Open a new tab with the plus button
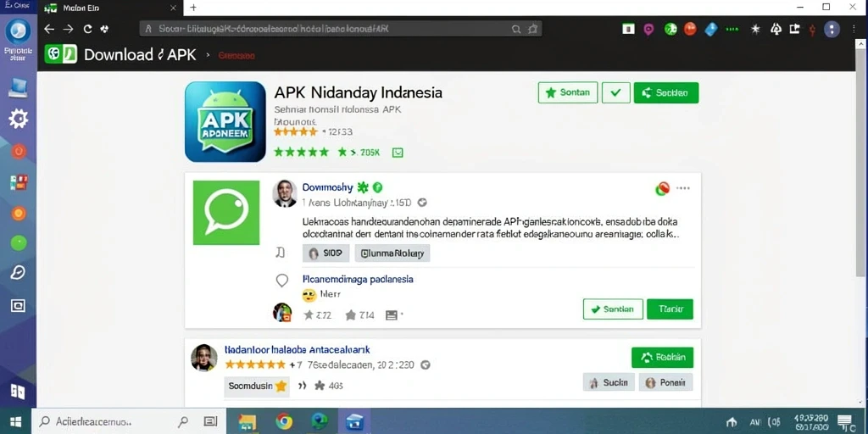This screenshot has width=868, height=434. pyautogui.click(x=193, y=8)
